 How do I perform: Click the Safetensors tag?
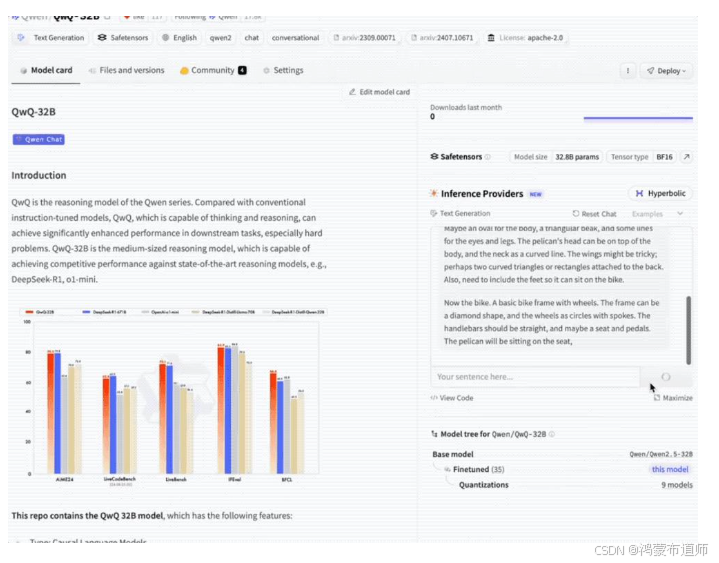(x=123, y=38)
